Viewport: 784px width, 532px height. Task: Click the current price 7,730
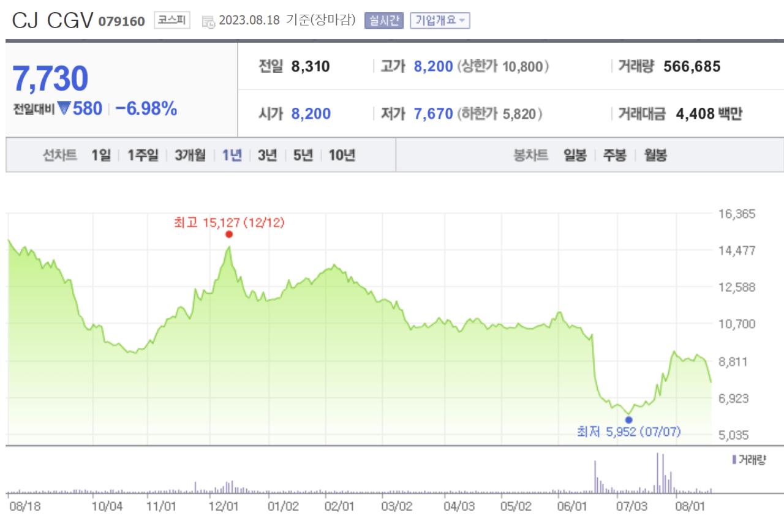pyautogui.click(x=51, y=78)
